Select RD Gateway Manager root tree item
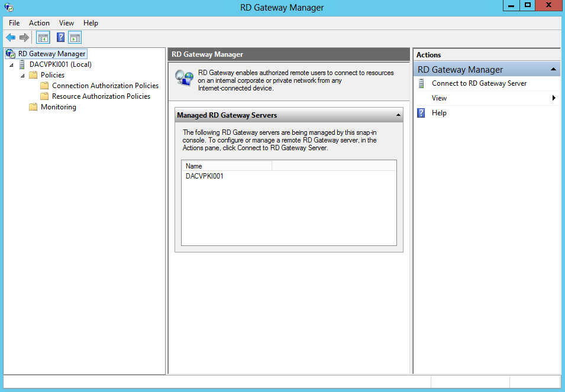The width and height of the screenshot is (565, 392). 52,54
